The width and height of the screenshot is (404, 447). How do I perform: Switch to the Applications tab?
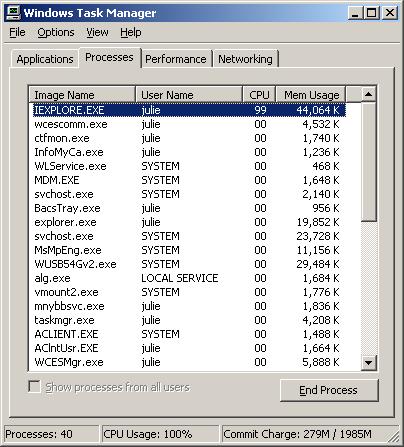(x=45, y=59)
